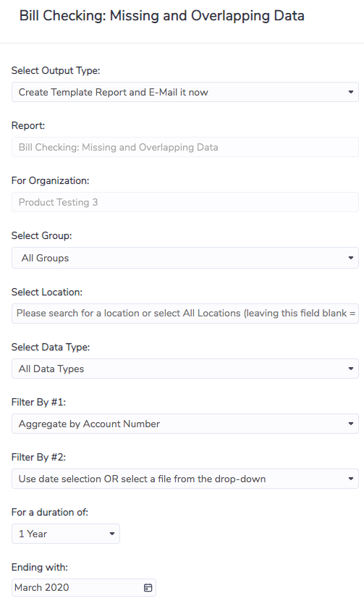Click the March 2020 date field
The image size is (364, 601).
pyautogui.click(x=83, y=587)
